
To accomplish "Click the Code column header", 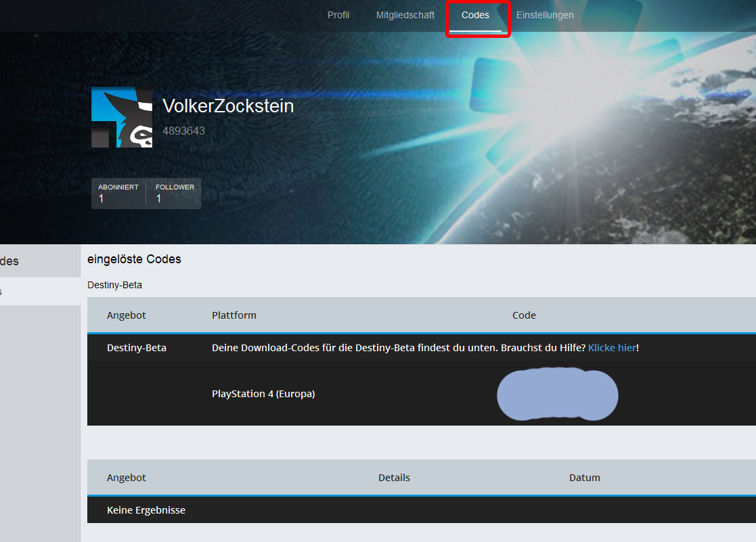I will click(x=524, y=315).
